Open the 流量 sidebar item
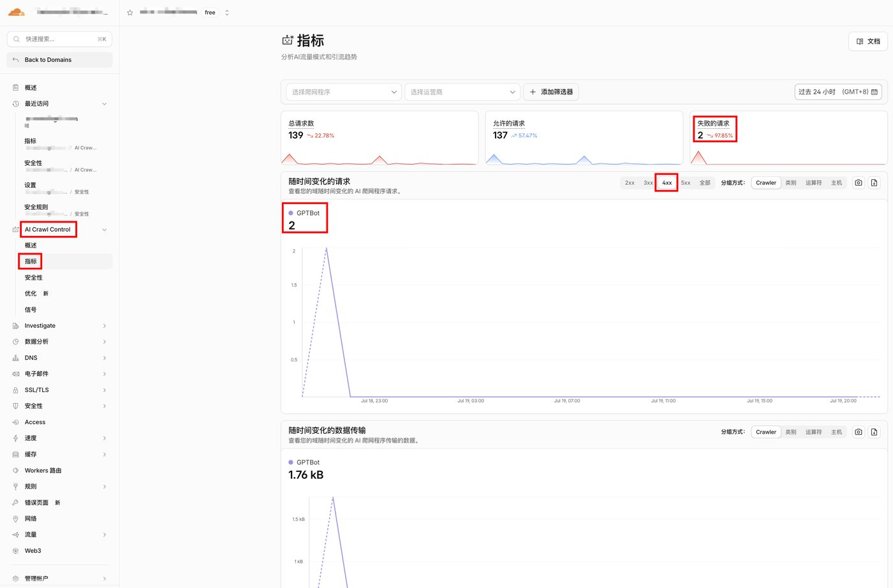This screenshot has width=893, height=588. pos(59,535)
